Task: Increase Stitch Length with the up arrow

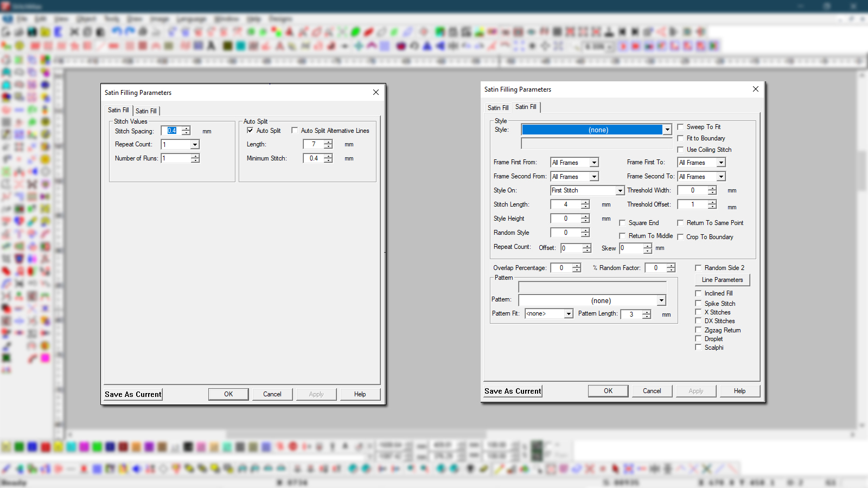Action: [585, 202]
